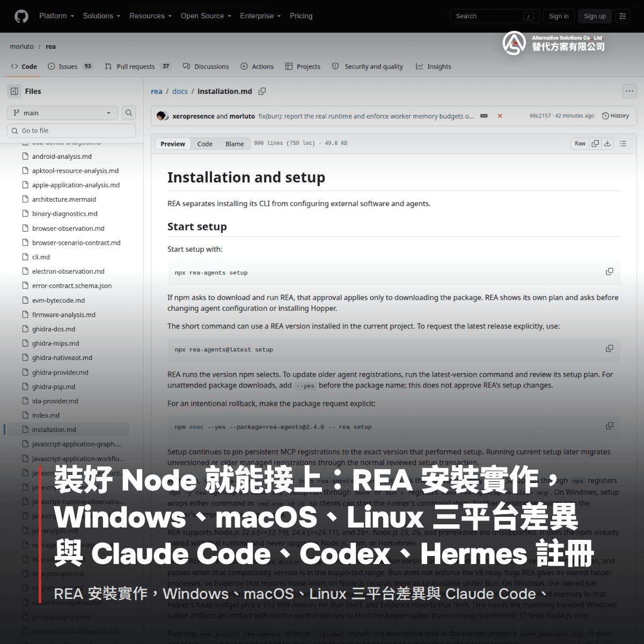Image resolution: width=644 pixels, height=644 pixels.
Task: Go to the Pricing page
Action: [x=301, y=16]
